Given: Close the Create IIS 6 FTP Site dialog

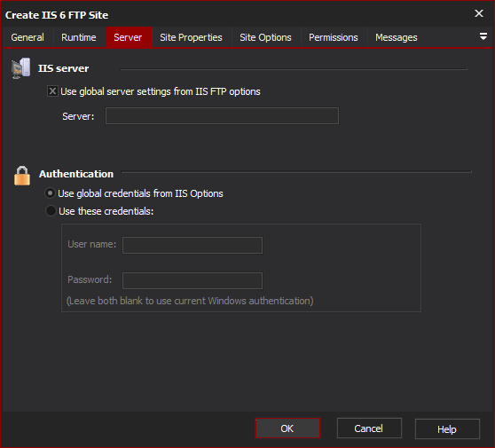Looking at the screenshot, I should coord(479,13).
